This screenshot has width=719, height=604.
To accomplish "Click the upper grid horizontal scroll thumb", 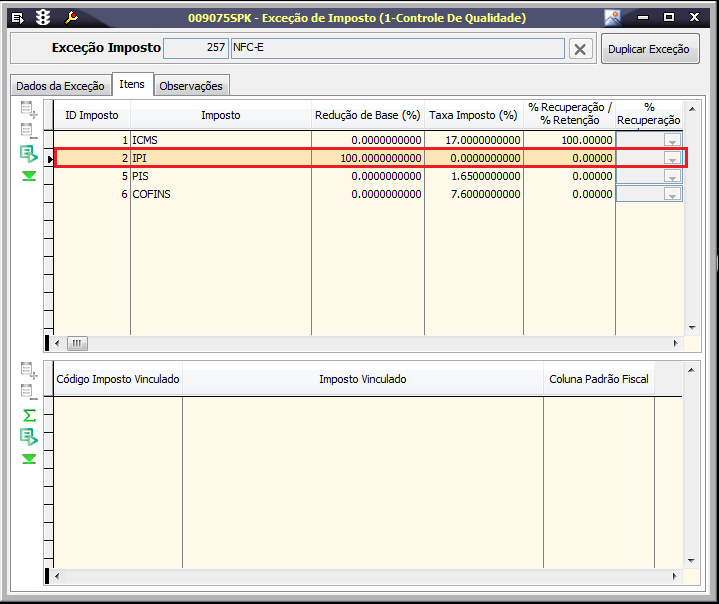I will click(77, 343).
